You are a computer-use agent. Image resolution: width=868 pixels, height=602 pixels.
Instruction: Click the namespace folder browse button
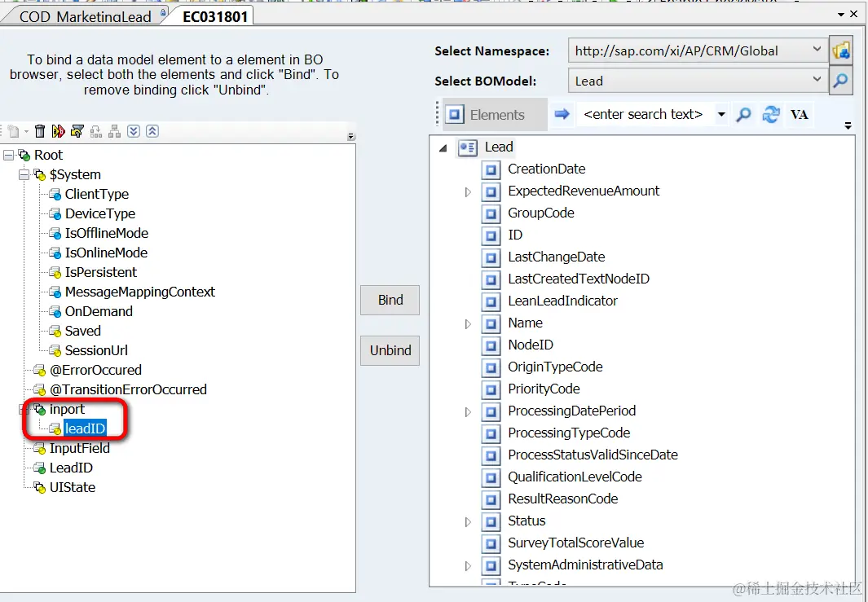(841, 51)
